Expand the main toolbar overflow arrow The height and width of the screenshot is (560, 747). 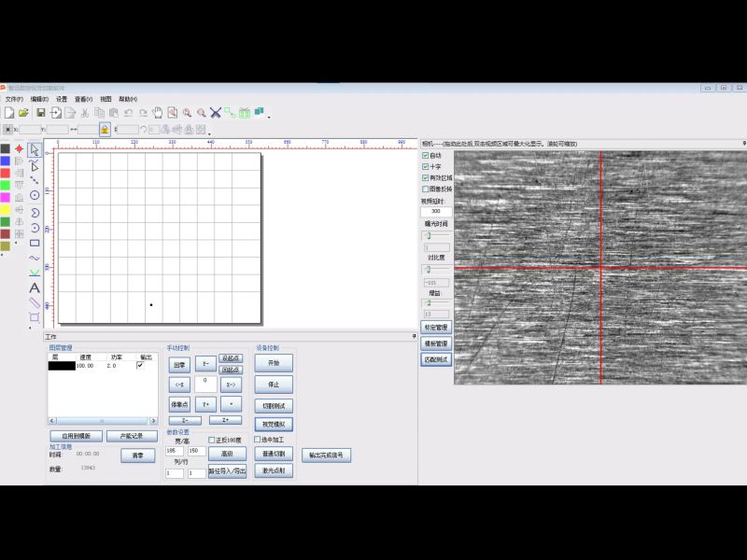269,116
